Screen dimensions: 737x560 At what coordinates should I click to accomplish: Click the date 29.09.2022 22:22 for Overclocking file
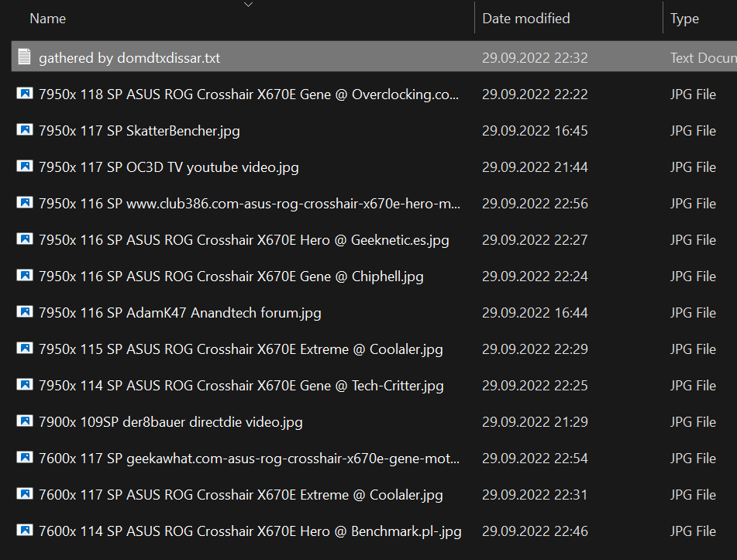tap(535, 94)
